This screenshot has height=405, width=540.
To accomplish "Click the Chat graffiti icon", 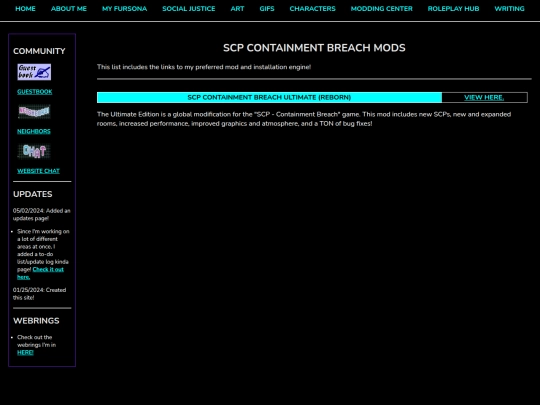I will click(x=34, y=151).
